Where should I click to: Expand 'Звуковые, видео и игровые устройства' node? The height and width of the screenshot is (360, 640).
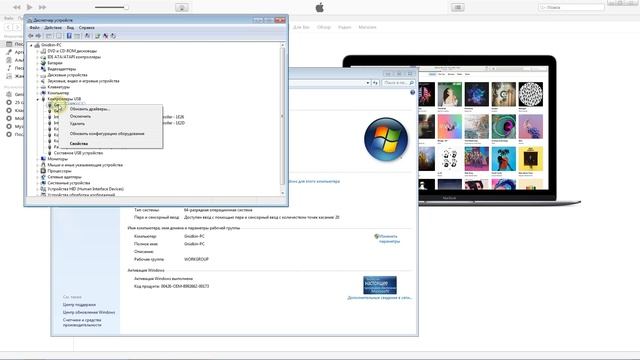pyautogui.click(x=38, y=81)
